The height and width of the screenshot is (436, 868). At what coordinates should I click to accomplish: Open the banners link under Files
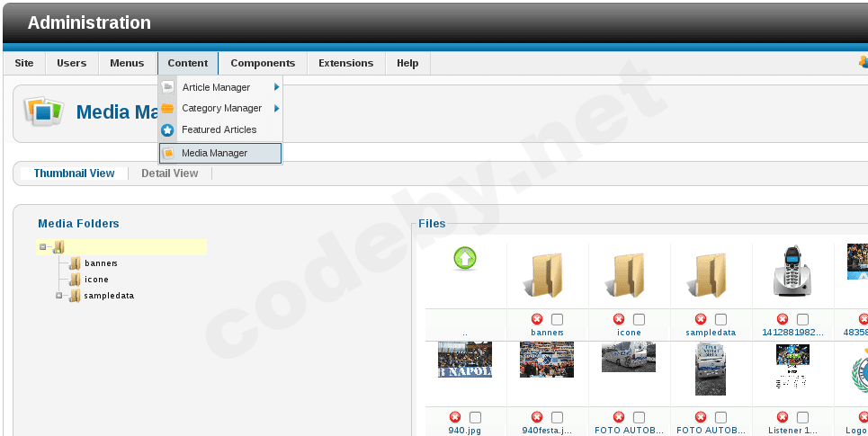[x=547, y=333]
